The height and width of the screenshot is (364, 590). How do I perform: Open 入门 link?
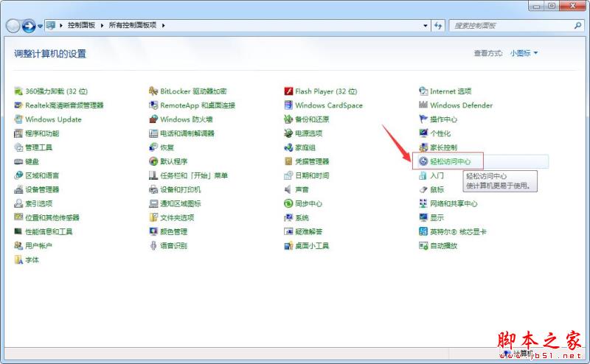[437, 175]
